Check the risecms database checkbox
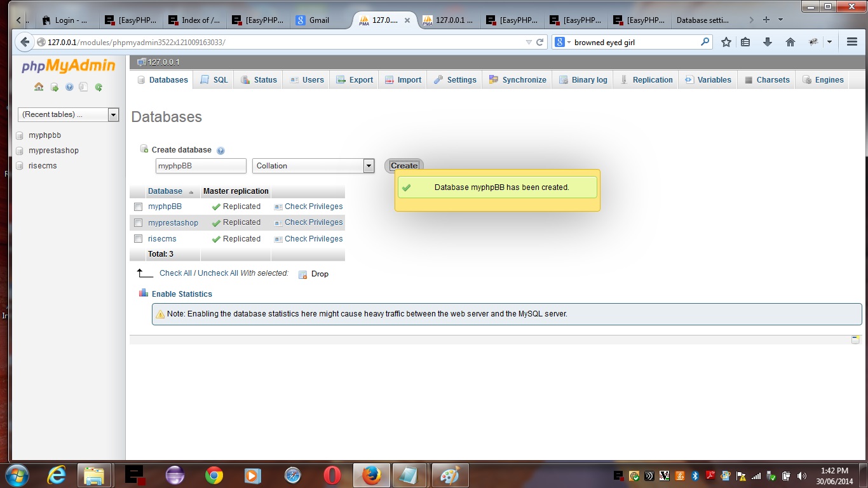Screen dimensions: 868x488 click(x=138, y=239)
